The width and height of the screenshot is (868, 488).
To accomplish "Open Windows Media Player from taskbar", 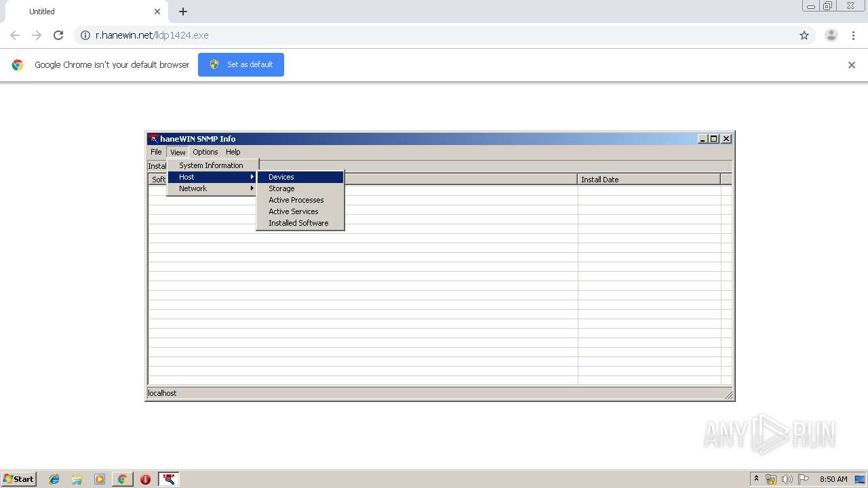I will [x=100, y=479].
